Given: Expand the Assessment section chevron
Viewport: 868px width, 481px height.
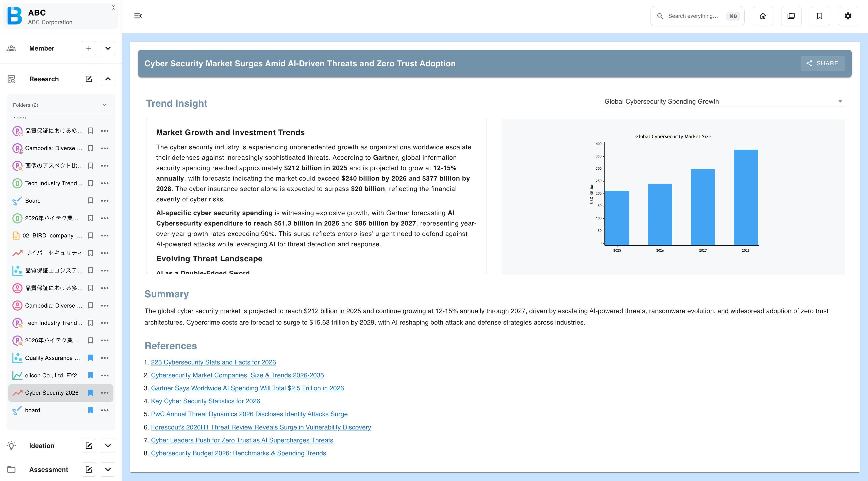Looking at the screenshot, I should pos(108,470).
